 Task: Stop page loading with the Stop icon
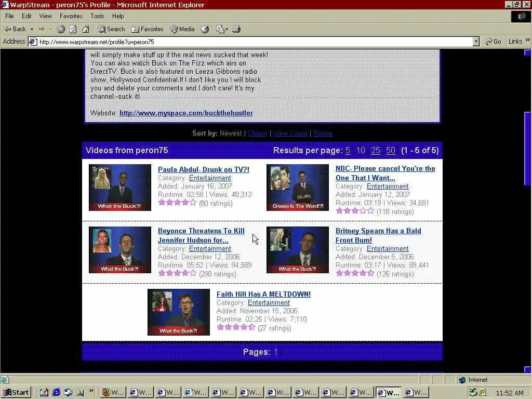point(61,29)
